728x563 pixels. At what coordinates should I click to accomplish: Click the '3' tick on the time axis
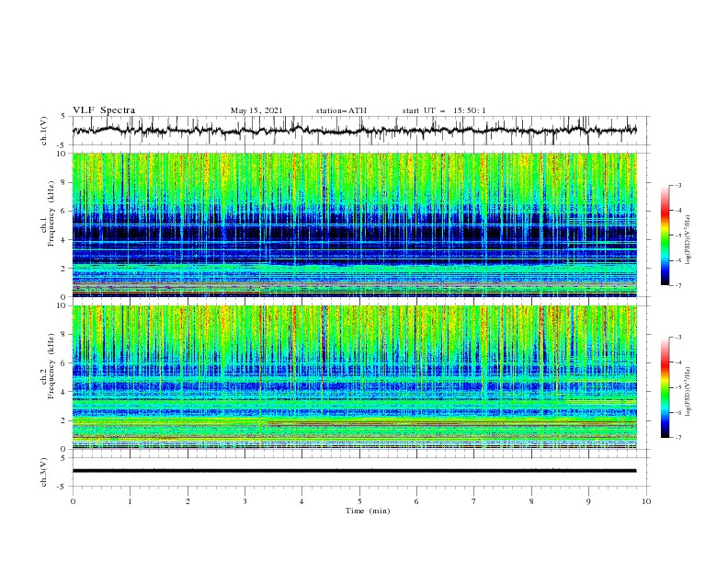[x=245, y=501]
